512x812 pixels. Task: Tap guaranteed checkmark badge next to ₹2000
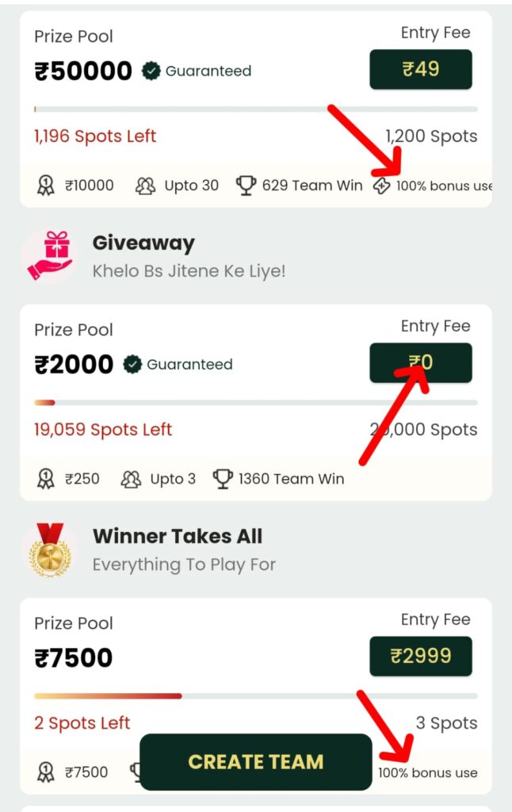(x=132, y=365)
